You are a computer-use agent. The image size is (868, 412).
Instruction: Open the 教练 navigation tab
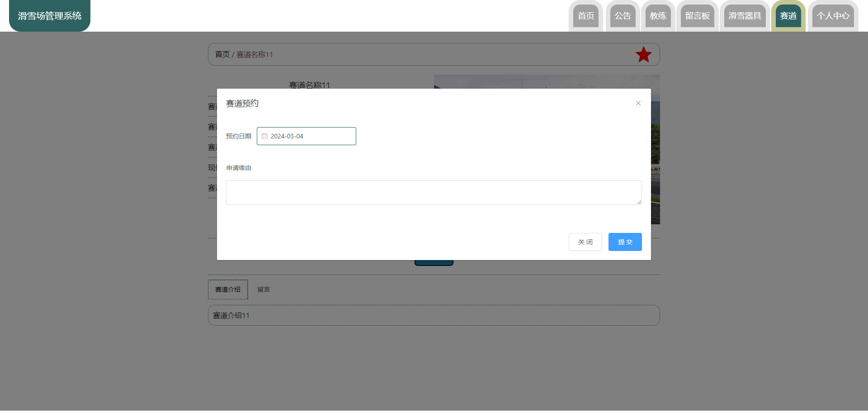click(658, 16)
